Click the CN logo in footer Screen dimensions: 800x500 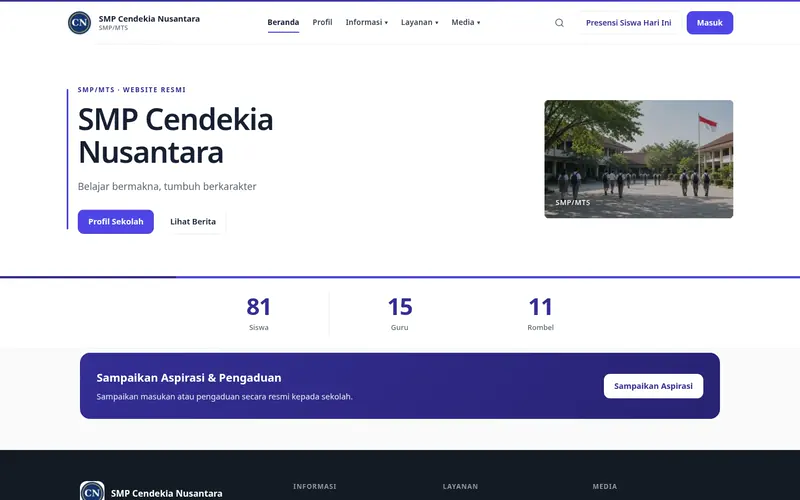pyautogui.click(x=92, y=492)
